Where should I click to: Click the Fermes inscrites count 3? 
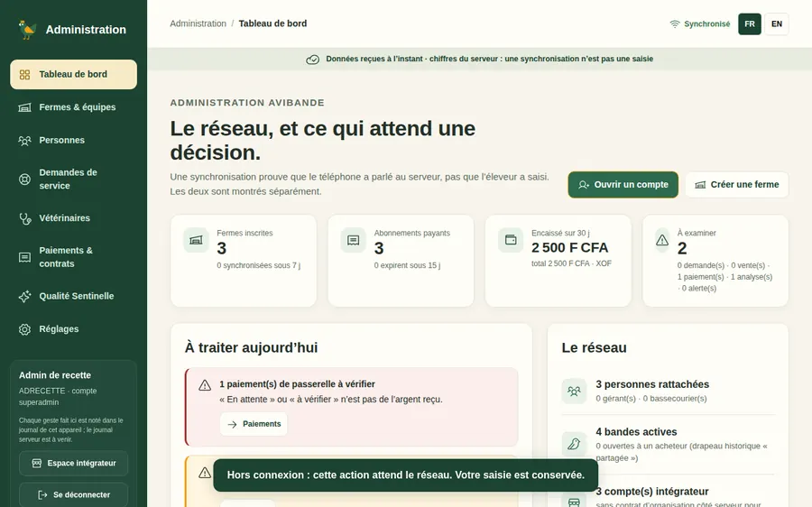click(x=222, y=249)
